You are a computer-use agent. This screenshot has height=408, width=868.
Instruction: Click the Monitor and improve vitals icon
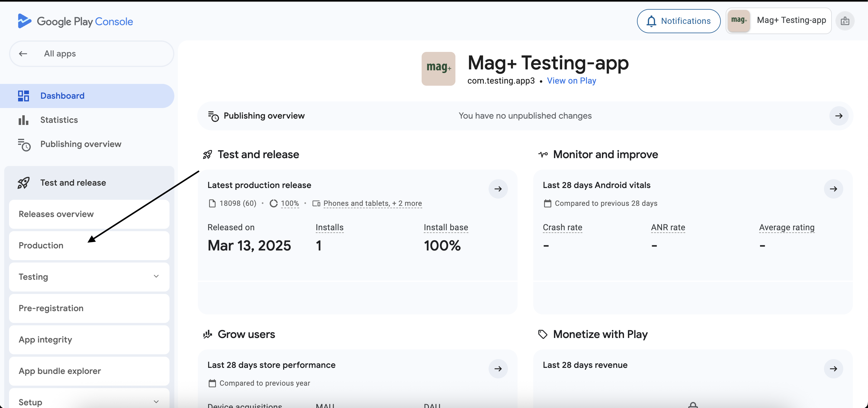point(543,155)
